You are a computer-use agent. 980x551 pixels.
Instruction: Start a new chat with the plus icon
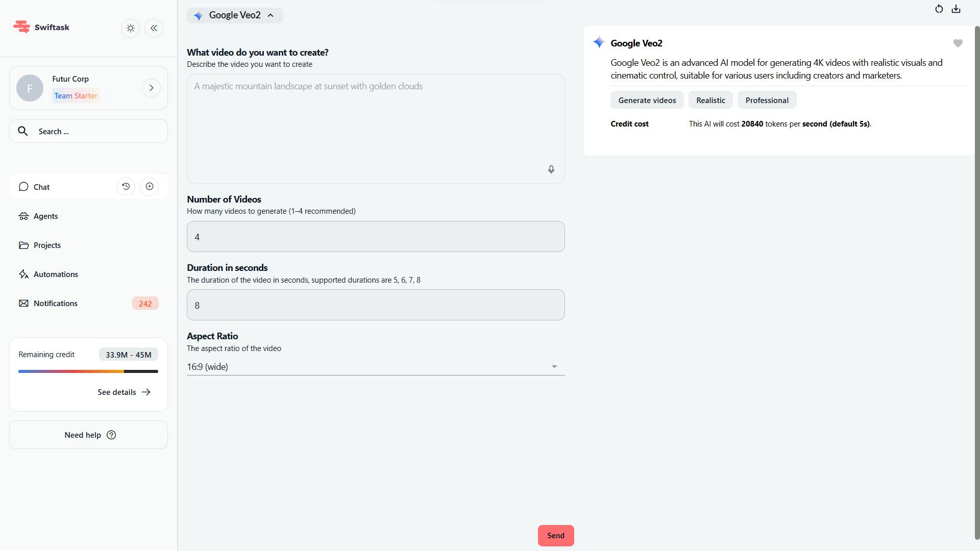tap(149, 186)
